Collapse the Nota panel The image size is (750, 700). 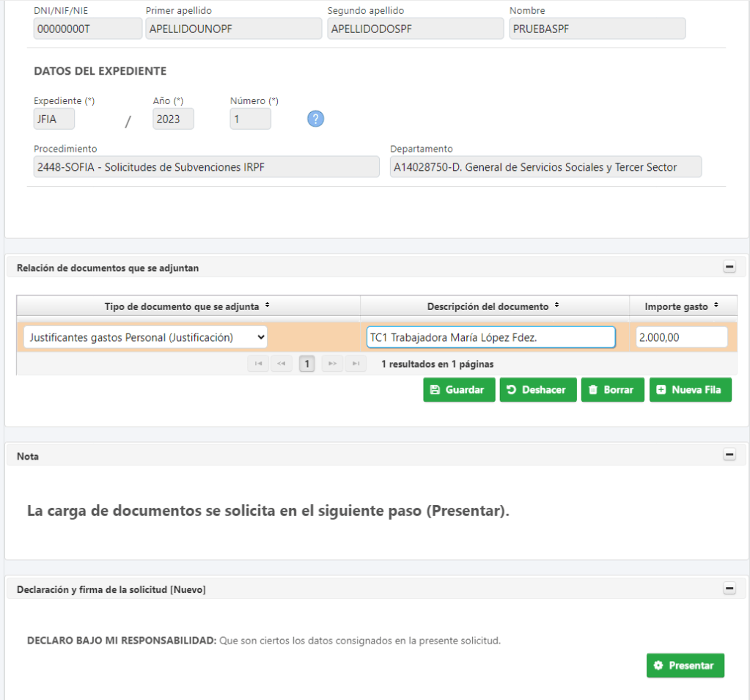(x=729, y=455)
